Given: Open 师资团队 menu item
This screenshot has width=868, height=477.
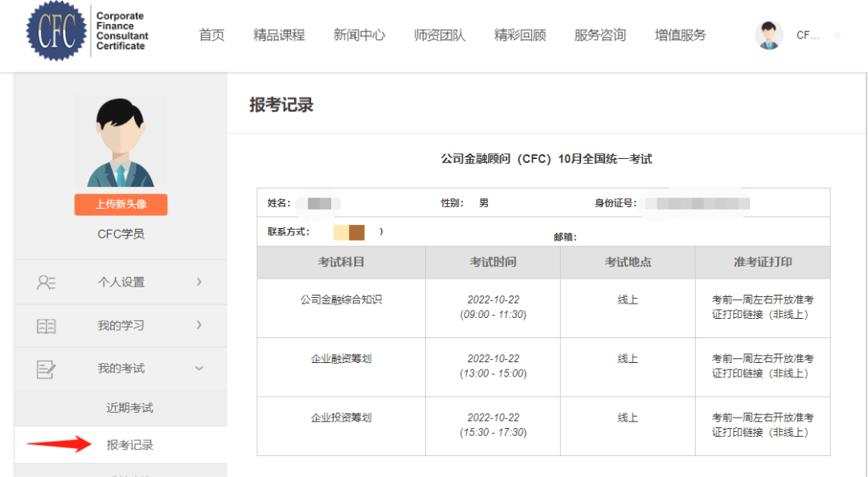Looking at the screenshot, I should [440, 35].
